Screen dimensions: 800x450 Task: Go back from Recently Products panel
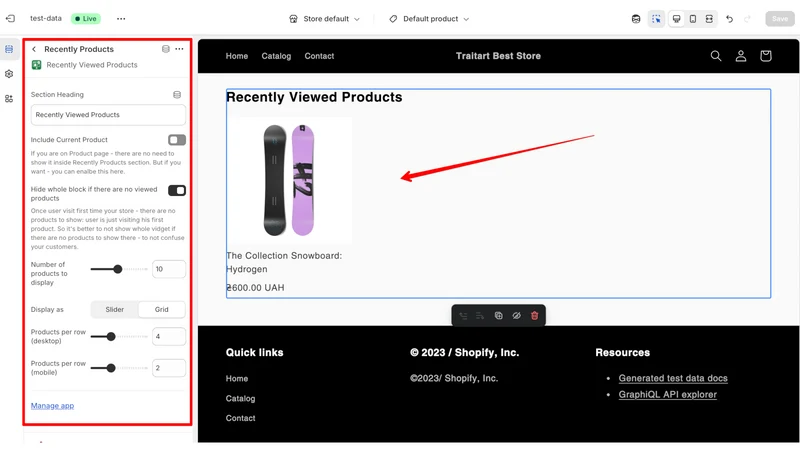(34, 49)
